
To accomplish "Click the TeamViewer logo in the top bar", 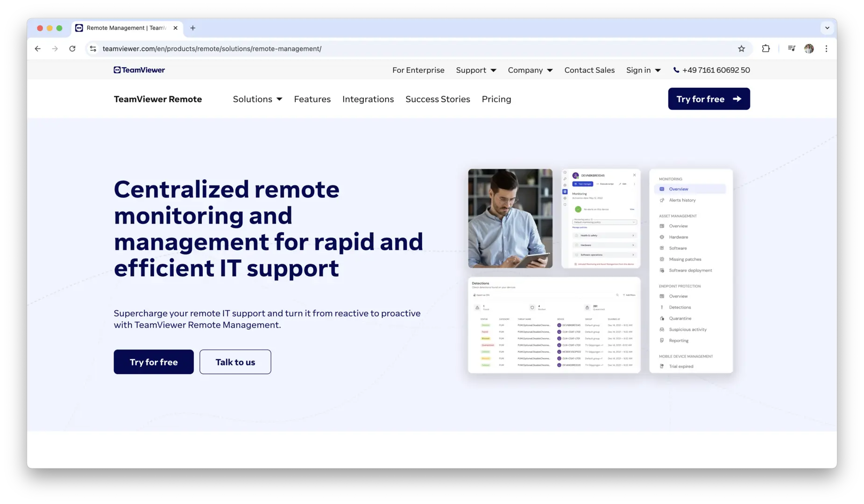I will tap(139, 70).
